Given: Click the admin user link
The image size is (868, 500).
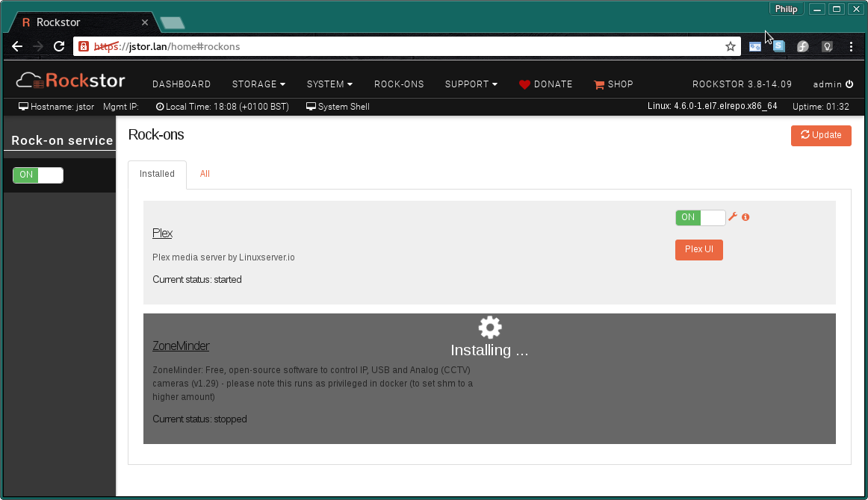Looking at the screenshot, I should coord(827,84).
